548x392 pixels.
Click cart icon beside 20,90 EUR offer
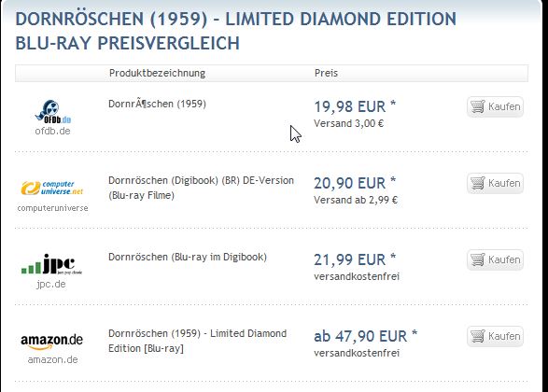pos(478,183)
